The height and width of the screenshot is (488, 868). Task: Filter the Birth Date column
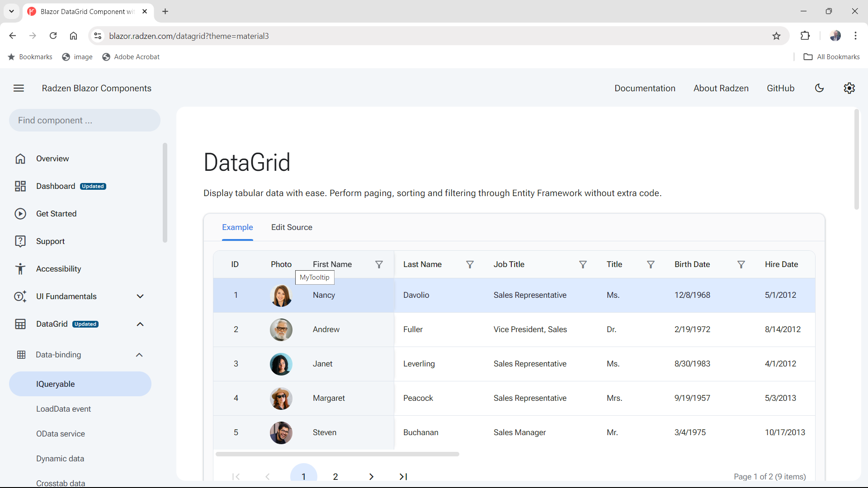[x=741, y=264]
